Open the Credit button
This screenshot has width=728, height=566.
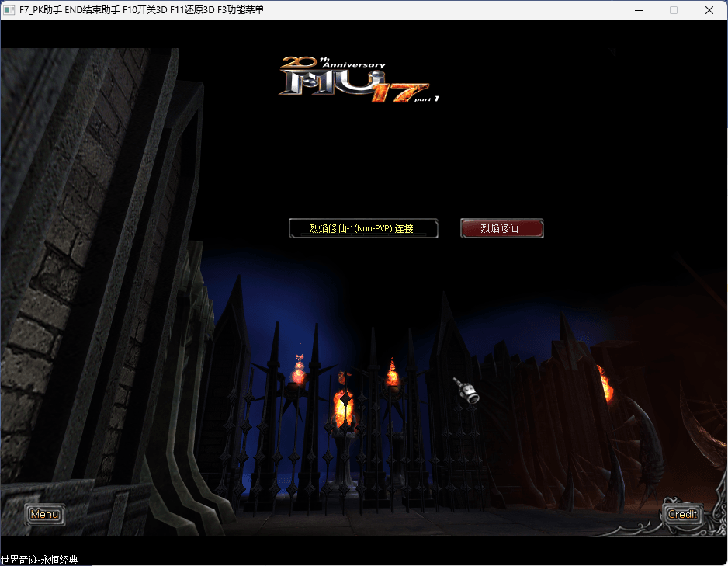(682, 515)
